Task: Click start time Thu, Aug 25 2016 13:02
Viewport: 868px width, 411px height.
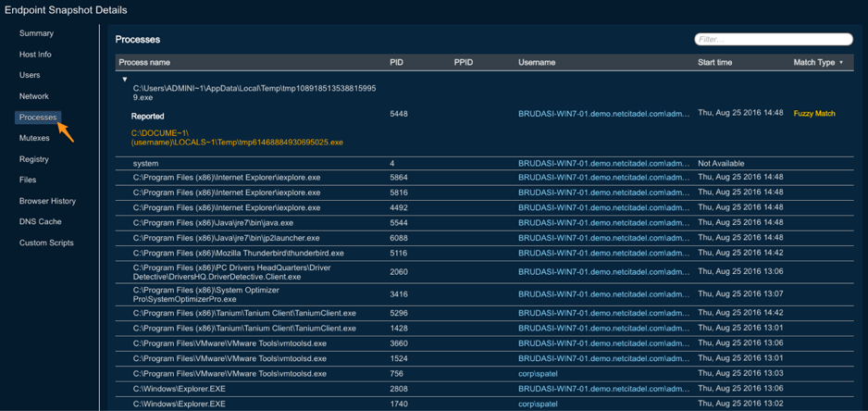Action: 740,404
